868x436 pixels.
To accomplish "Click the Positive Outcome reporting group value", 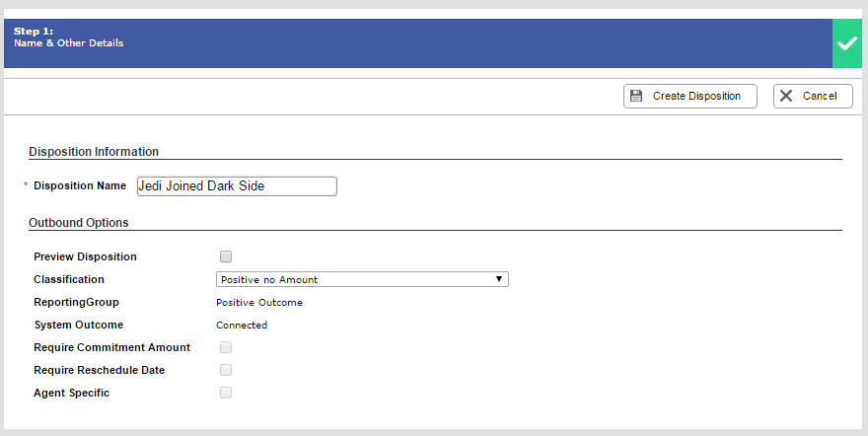I will (x=259, y=302).
